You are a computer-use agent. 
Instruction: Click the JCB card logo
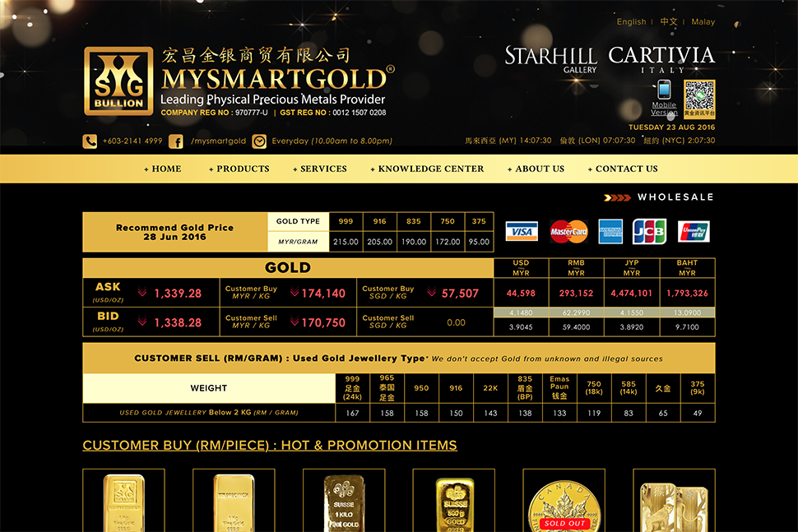[649, 232]
